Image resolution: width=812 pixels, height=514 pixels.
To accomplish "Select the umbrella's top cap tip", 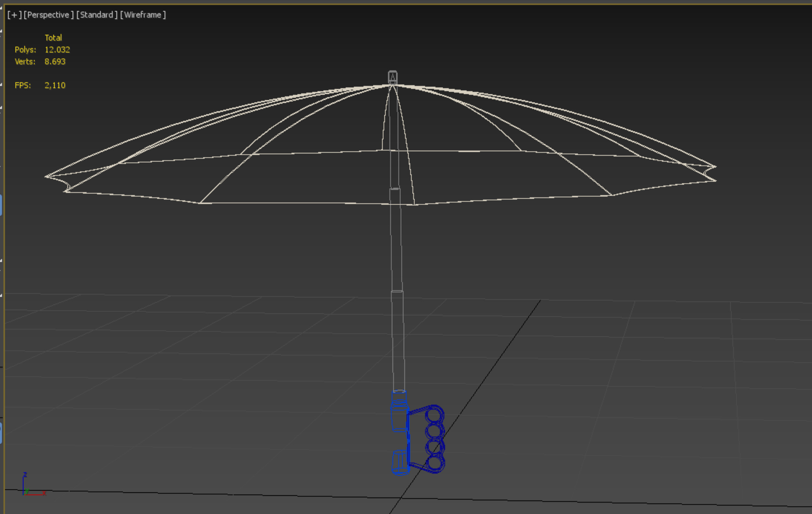I will [392, 76].
